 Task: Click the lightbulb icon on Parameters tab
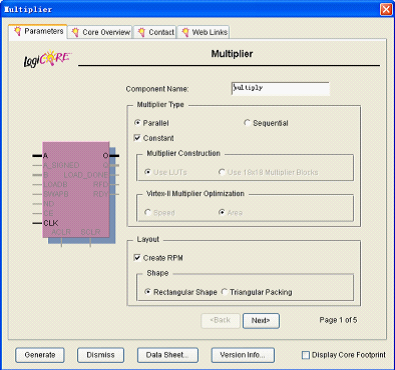(x=17, y=31)
